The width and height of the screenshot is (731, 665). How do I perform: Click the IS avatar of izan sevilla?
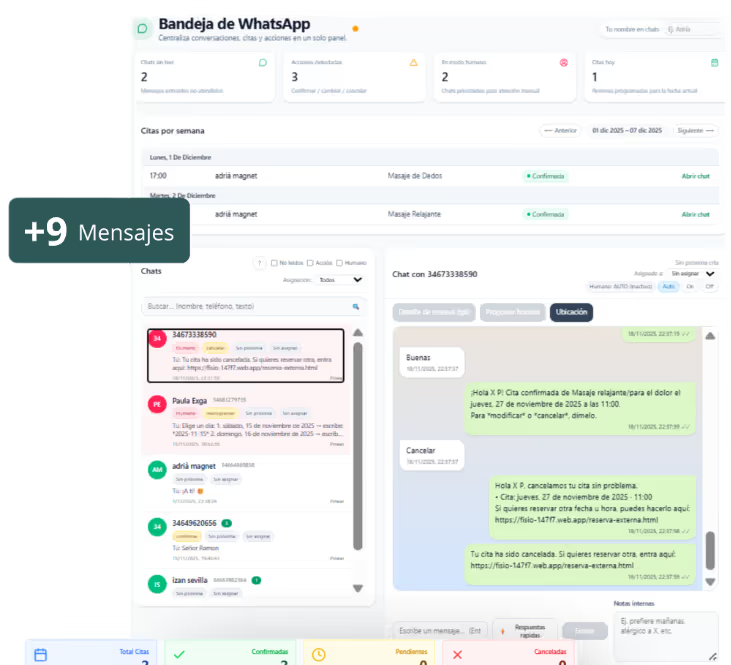(157, 584)
